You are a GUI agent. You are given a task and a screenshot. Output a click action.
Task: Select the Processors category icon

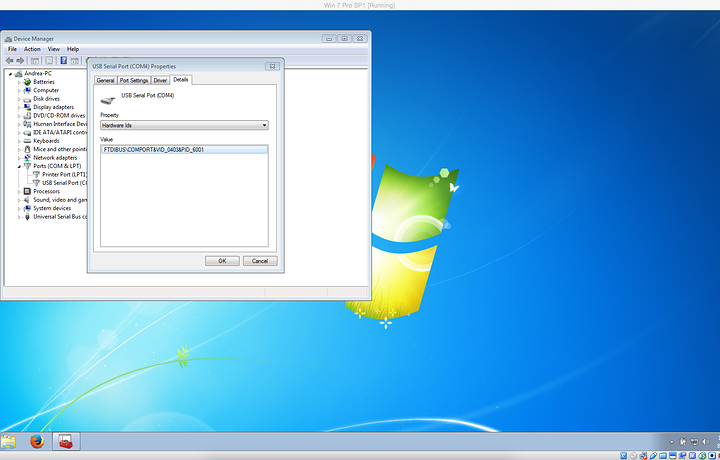pos(27,191)
